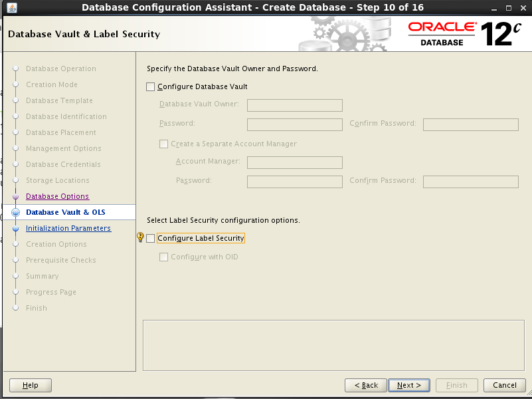Click the Database Template step text
The image size is (532, 399).
(x=59, y=100)
